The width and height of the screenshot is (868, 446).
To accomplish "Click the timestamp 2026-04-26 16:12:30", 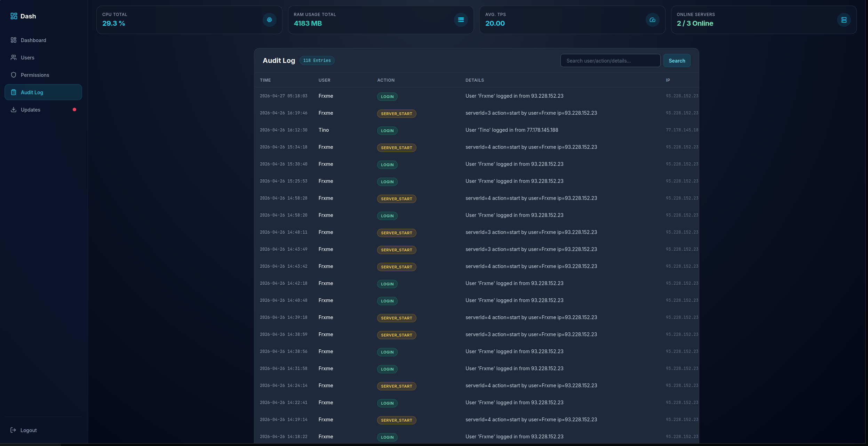I will [x=284, y=130].
